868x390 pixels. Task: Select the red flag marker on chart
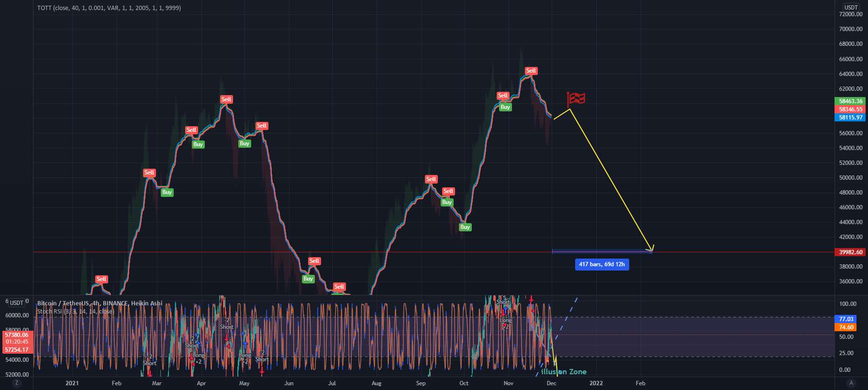click(576, 99)
